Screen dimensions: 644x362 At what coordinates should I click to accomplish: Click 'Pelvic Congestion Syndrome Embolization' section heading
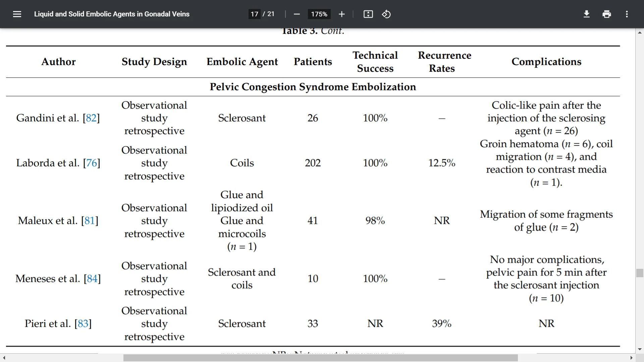point(313,87)
